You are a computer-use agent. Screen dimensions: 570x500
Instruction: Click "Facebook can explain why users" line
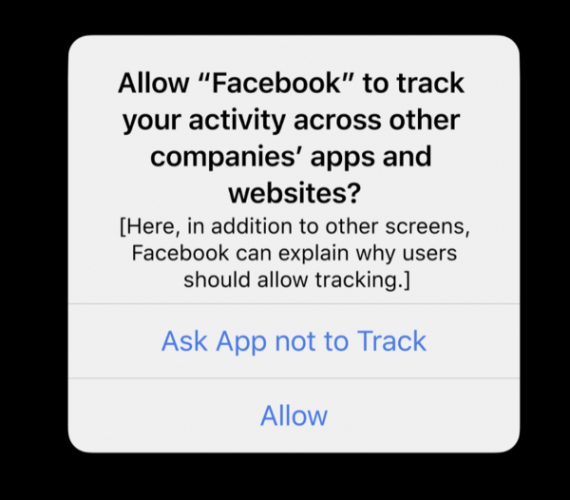[x=294, y=253]
